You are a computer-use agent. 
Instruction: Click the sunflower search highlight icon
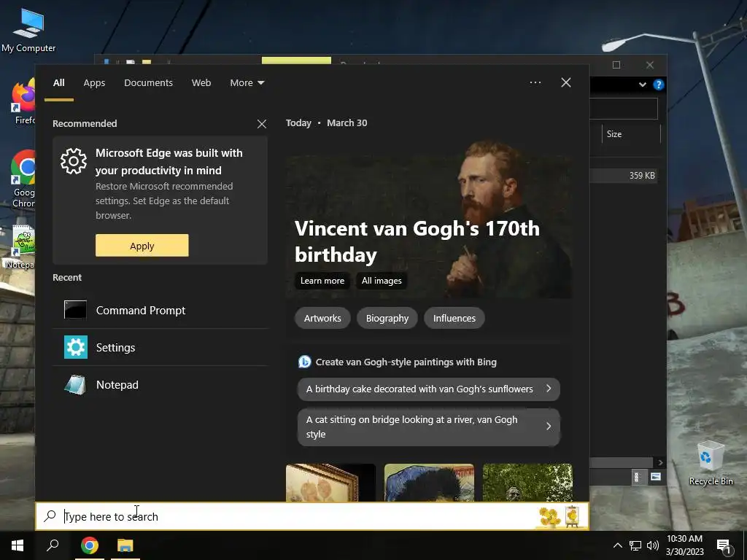pos(560,517)
